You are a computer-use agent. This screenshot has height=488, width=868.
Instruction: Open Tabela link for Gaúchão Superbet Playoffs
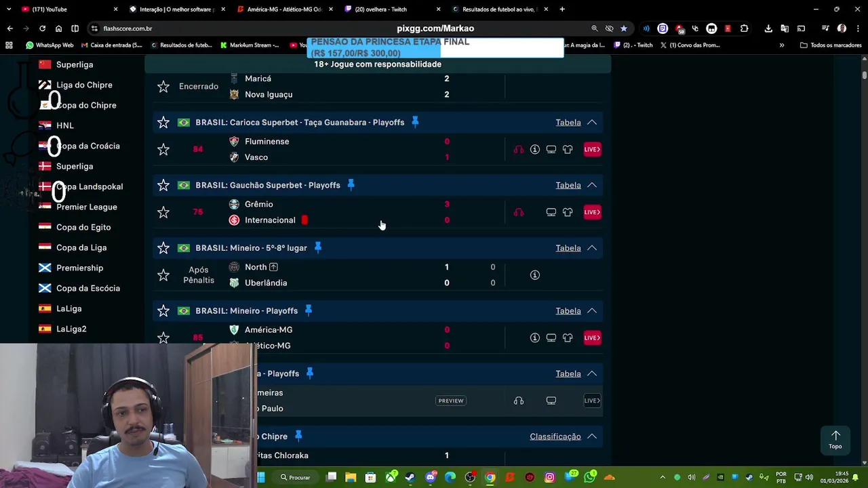[568, 185]
